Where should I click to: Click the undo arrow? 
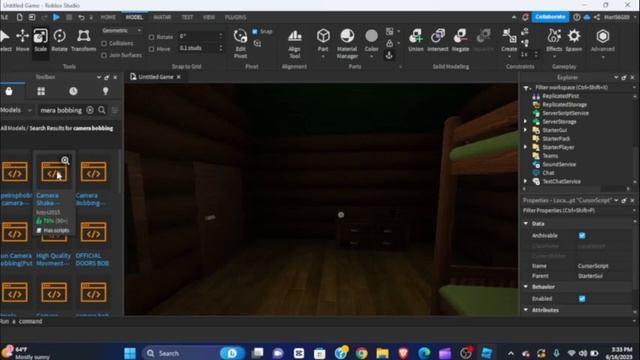(x=81, y=17)
